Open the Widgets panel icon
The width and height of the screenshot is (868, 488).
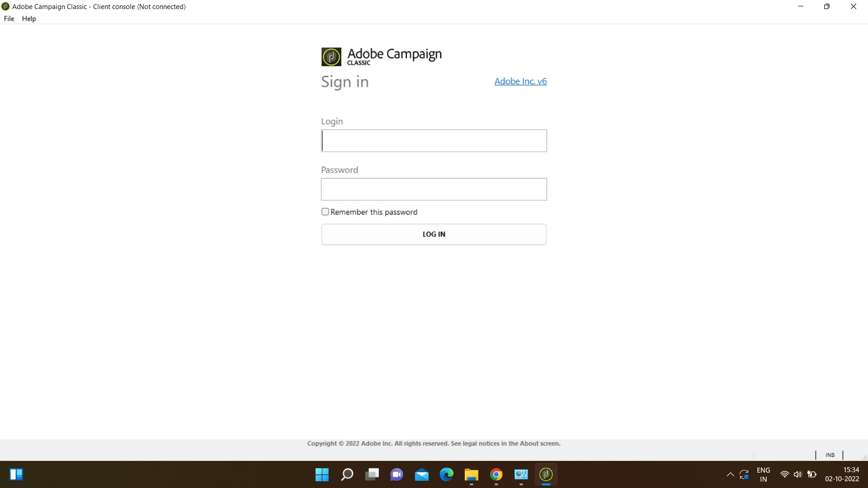(16, 474)
